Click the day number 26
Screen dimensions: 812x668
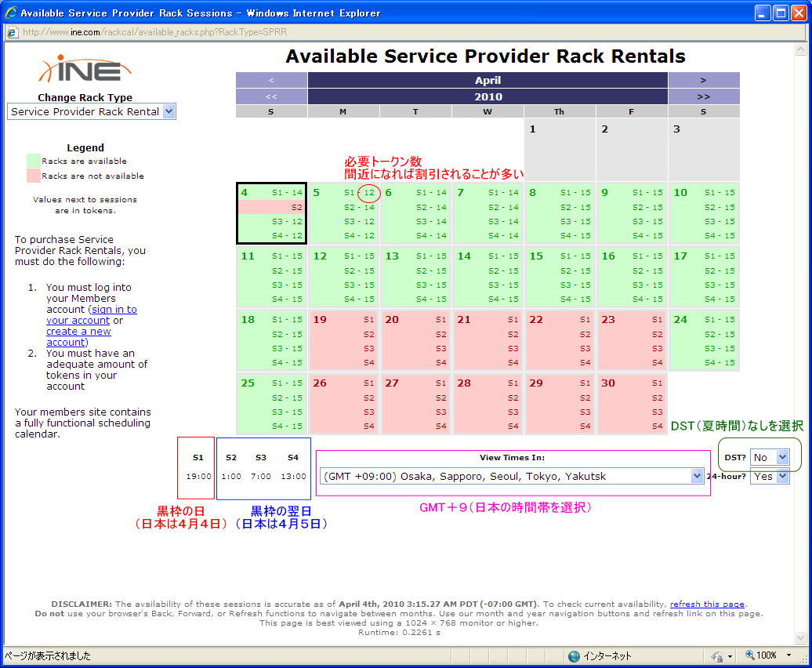(320, 383)
